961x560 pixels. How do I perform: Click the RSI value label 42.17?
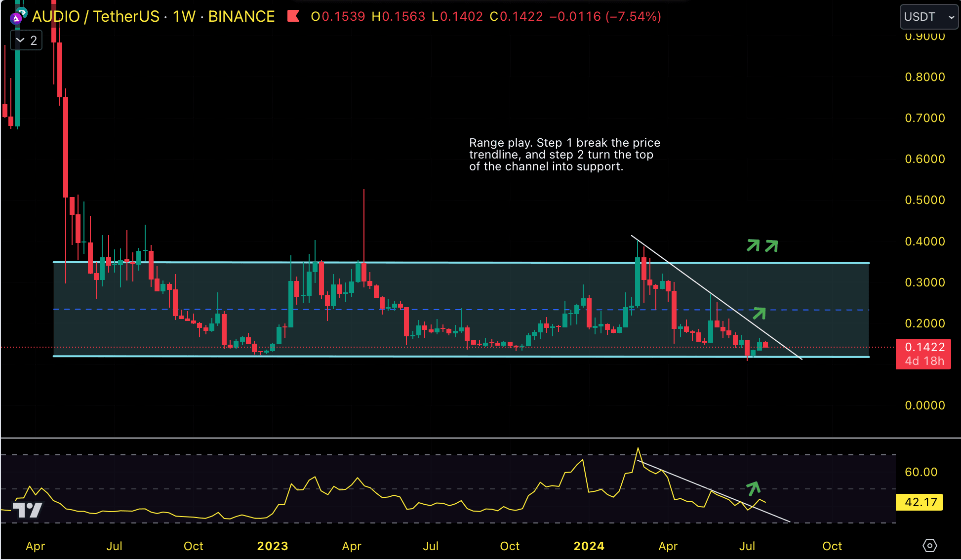[x=920, y=502]
